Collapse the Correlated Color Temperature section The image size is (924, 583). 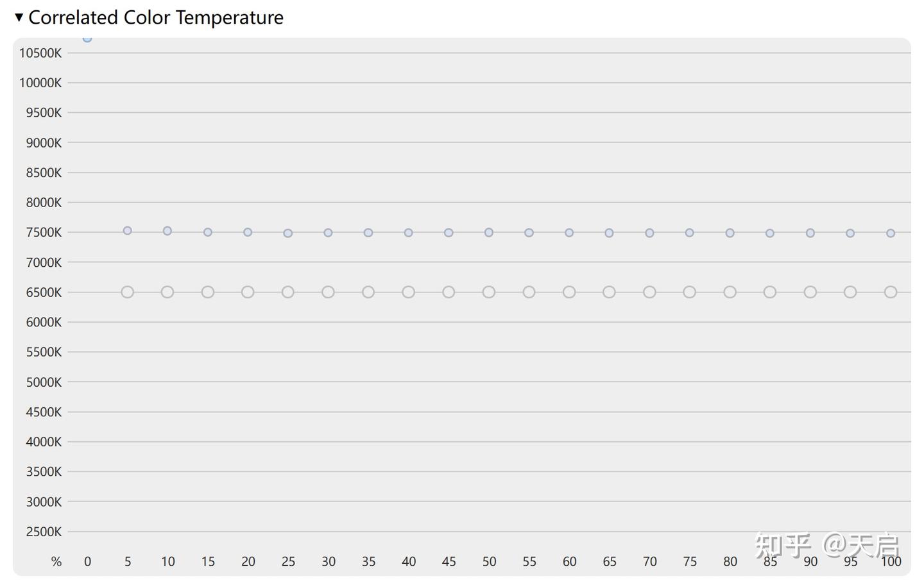19,17
